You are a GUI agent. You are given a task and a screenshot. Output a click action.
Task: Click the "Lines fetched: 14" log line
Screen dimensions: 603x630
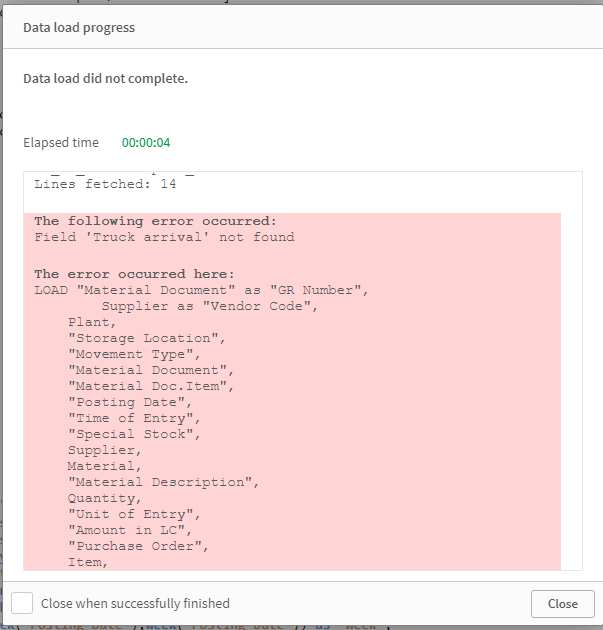[x=105, y=184]
